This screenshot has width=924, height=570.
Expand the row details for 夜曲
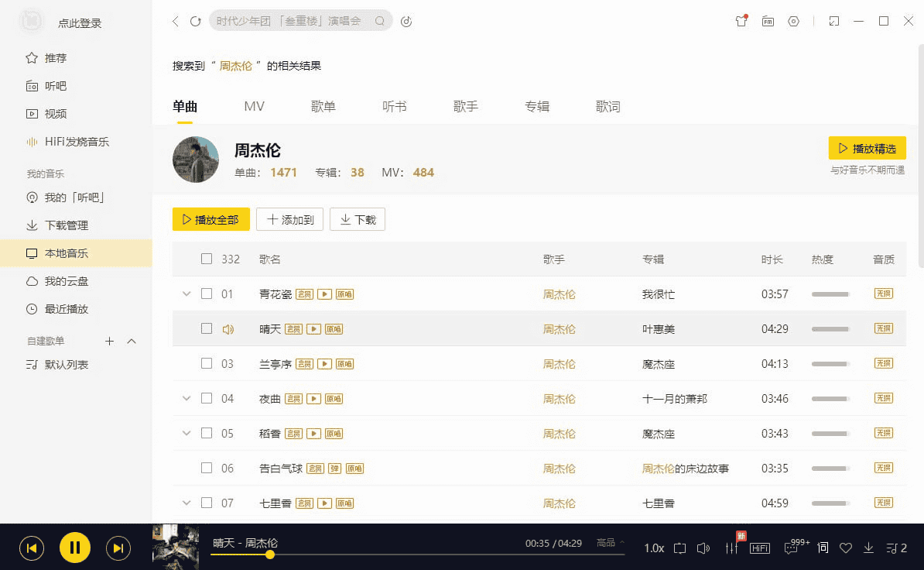click(186, 398)
